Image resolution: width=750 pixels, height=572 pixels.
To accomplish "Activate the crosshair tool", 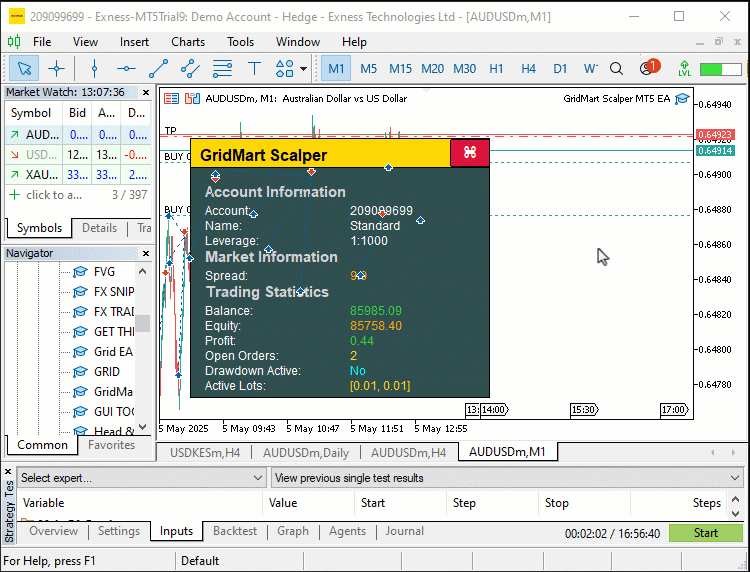I will coord(56,69).
